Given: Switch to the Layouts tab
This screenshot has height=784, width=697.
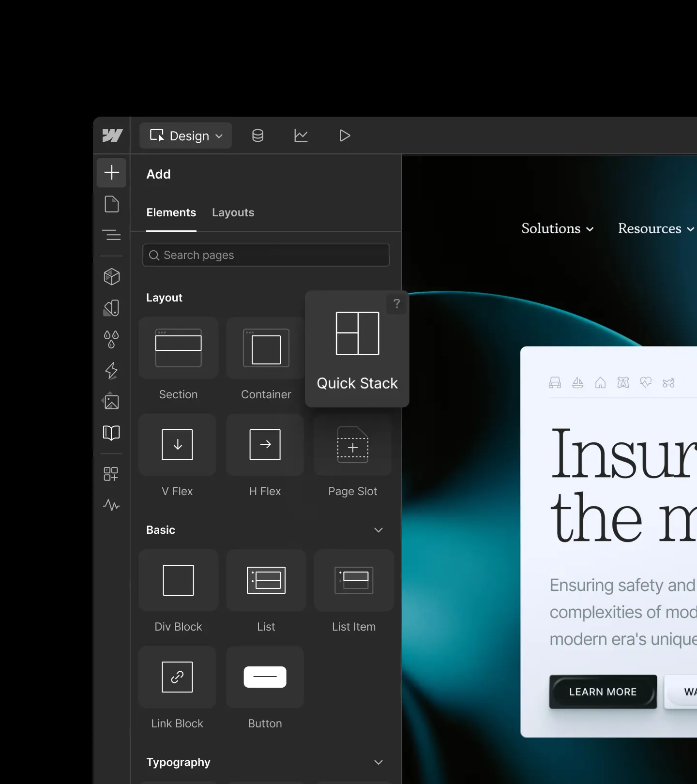Looking at the screenshot, I should click(233, 212).
